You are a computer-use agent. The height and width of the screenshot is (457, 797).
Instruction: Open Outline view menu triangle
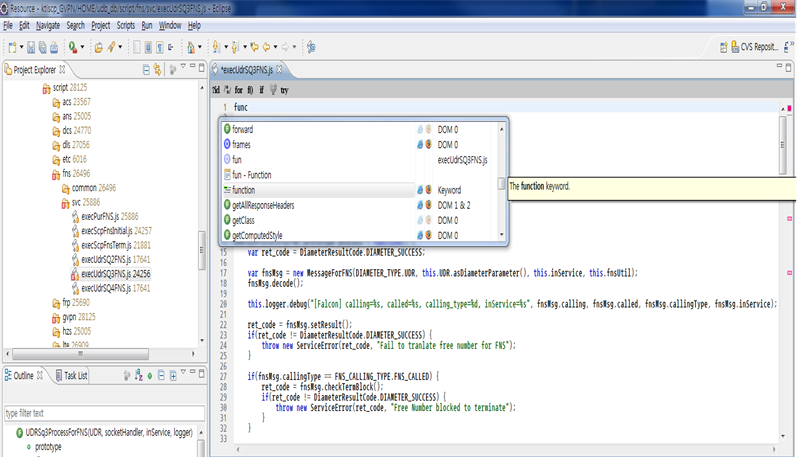click(183, 372)
